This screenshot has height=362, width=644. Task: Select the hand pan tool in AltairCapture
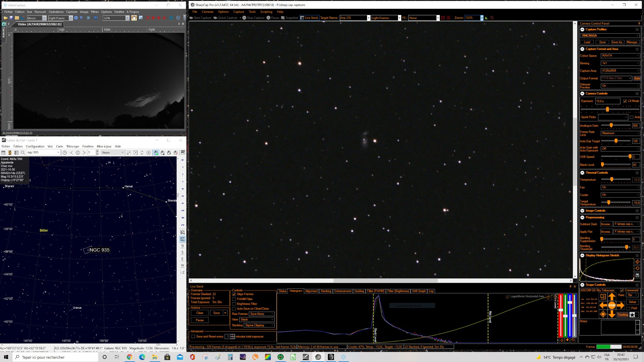coord(134,18)
